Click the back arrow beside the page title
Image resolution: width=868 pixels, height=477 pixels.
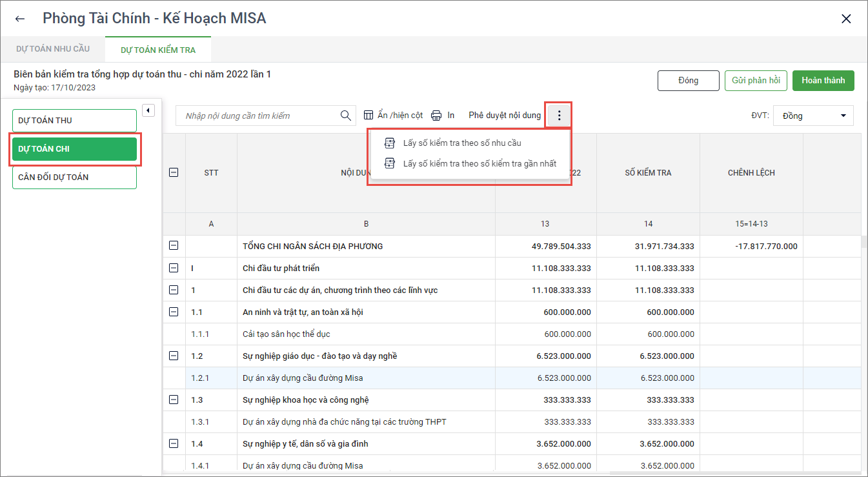tap(20, 19)
